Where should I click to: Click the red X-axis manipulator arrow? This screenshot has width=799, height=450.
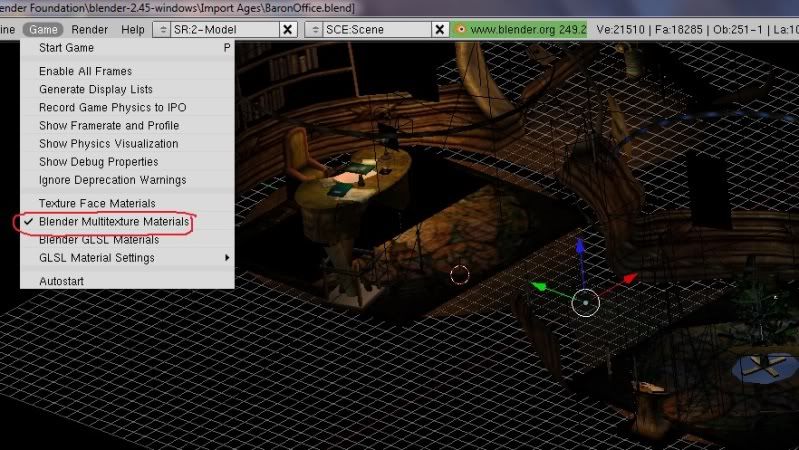tap(630, 278)
